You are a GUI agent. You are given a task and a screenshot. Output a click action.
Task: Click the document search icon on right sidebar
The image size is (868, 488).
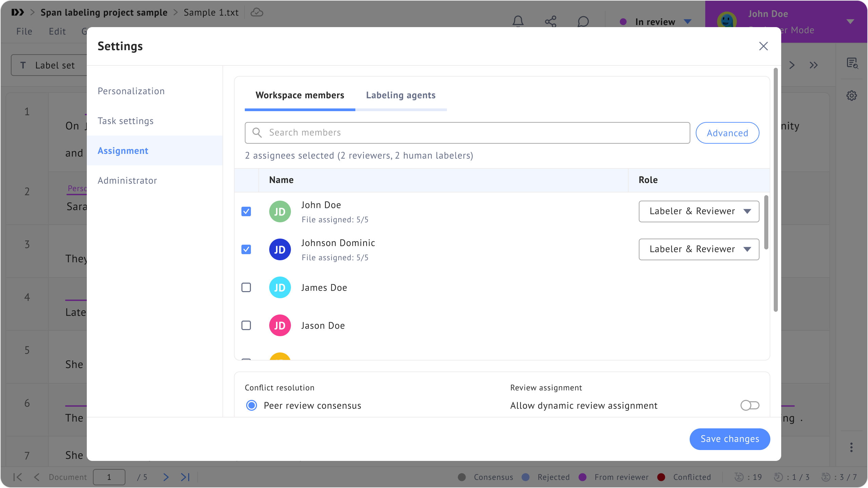click(x=851, y=63)
